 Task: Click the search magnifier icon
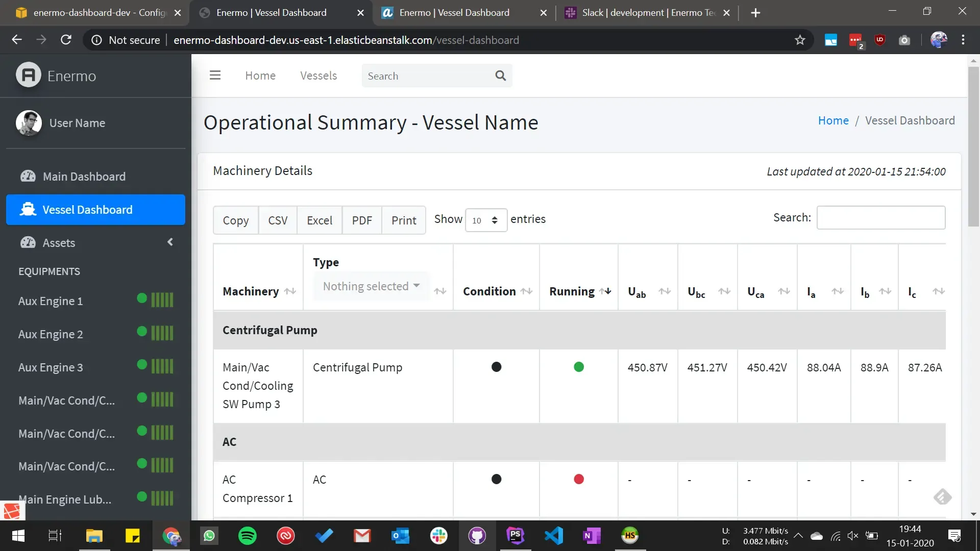click(500, 76)
